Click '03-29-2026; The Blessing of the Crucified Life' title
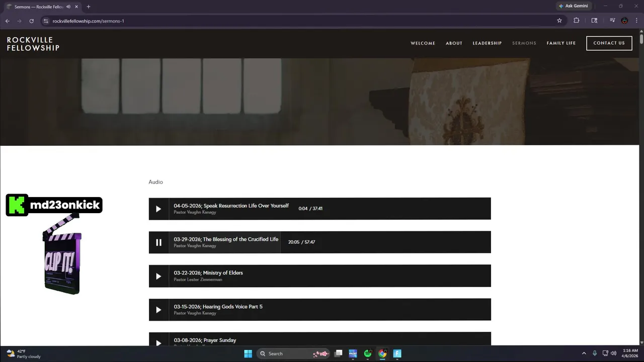Screen dimensions: 644x362 226,239
